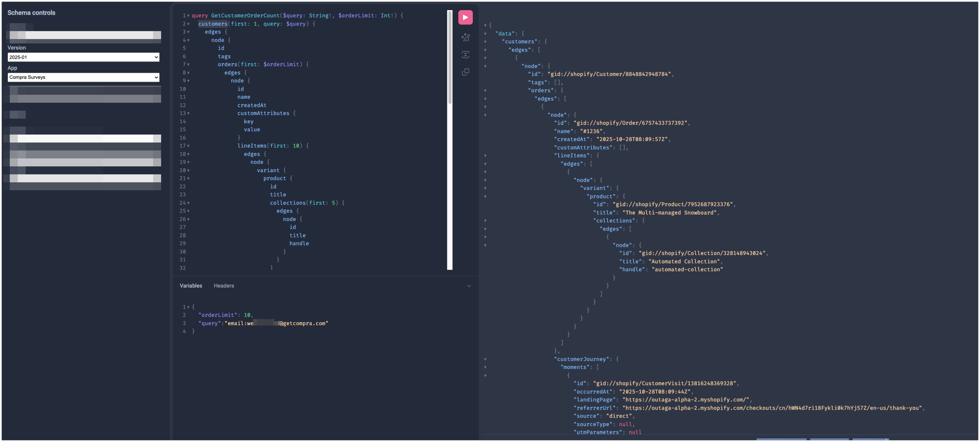Click the customers field in query editor
Viewport: 980px width, 442px height.
[212, 24]
